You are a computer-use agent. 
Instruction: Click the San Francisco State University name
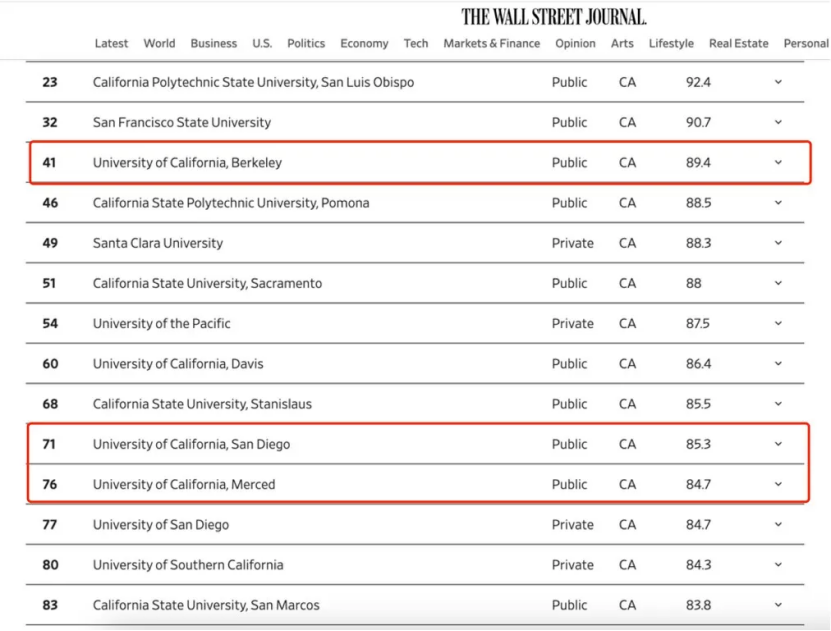coord(182,123)
